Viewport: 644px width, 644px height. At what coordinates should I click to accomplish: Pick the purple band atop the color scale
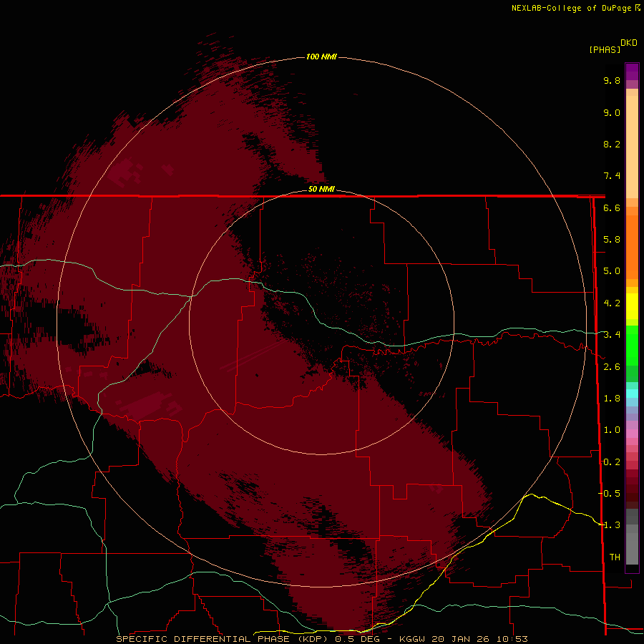click(x=632, y=72)
